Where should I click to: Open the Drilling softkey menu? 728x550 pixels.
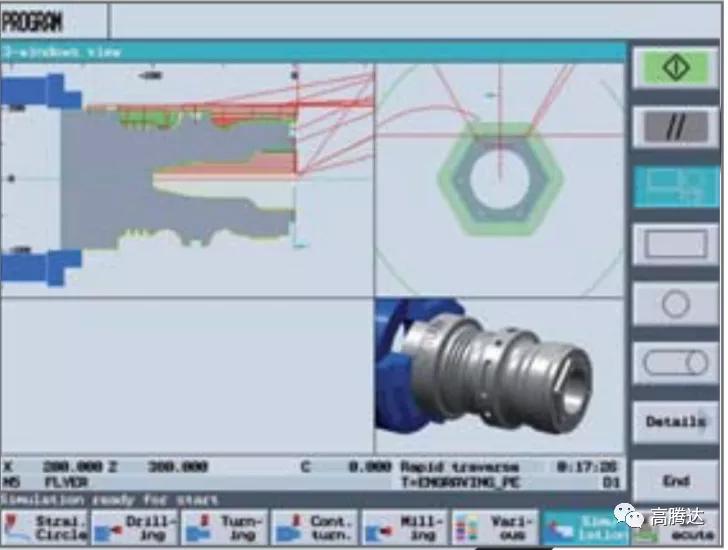pyautogui.click(x=136, y=527)
